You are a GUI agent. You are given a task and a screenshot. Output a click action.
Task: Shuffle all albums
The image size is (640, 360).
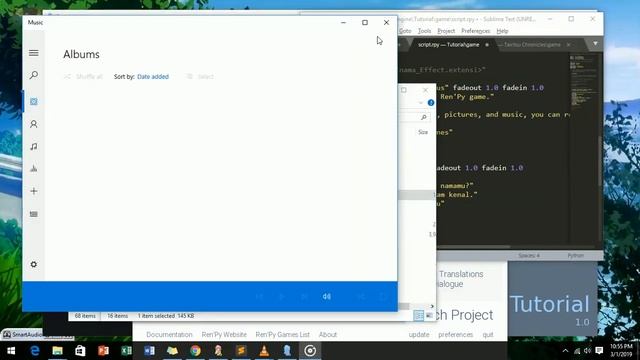[x=83, y=77]
